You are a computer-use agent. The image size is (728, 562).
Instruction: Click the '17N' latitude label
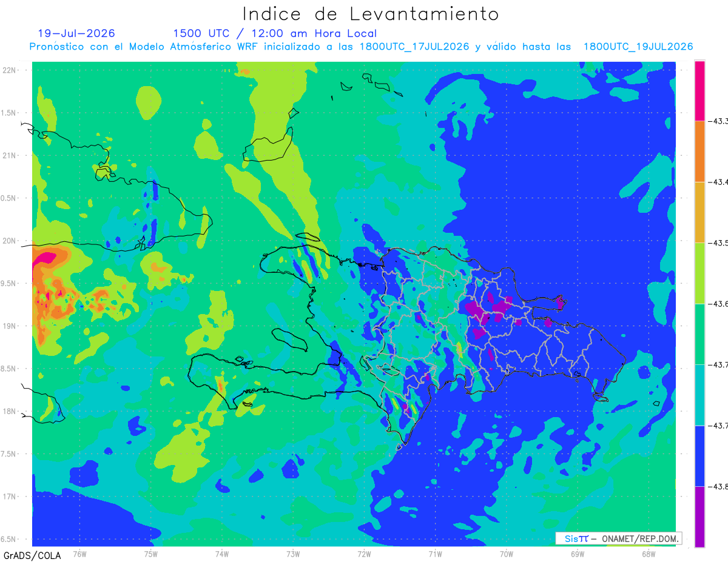(x=10, y=497)
